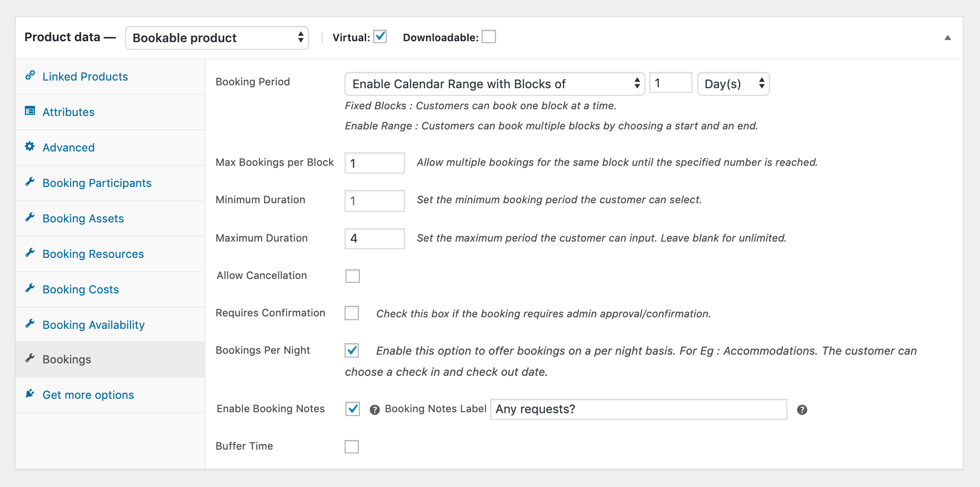The width and height of the screenshot is (980, 487).
Task: Click the Booking Costs wrench icon
Action: click(30, 288)
